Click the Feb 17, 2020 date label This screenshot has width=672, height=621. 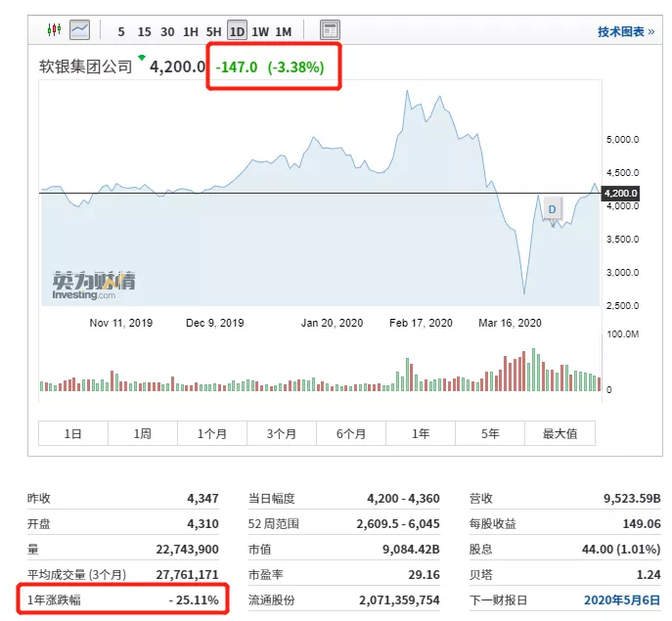coord(421,323)
